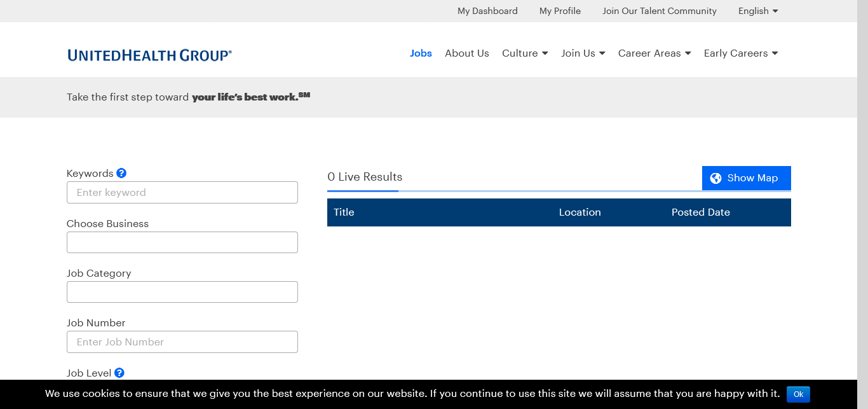The width and height of the screenshot is (868, 409).
Task: Click the Job Category field
Action: tap(182, 292)
